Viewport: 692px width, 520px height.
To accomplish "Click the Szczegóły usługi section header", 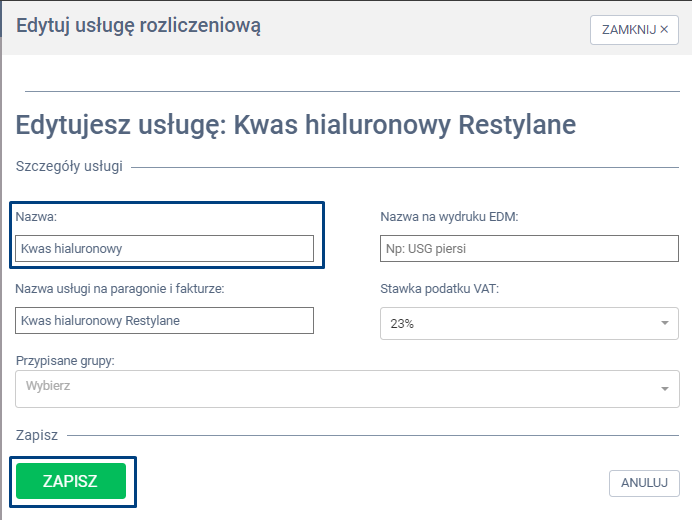I will point(69,166).
